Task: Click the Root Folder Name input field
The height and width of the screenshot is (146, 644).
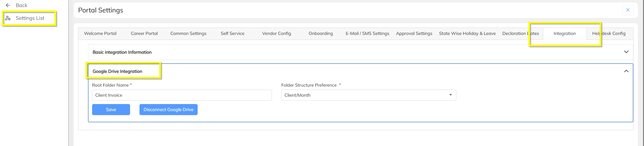Action: click(x=182, y=95)
